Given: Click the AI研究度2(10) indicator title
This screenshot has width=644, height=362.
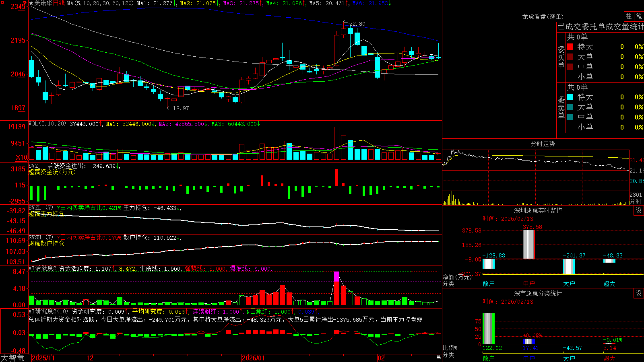Looking at the screenshot, I should tap(48, 311).
